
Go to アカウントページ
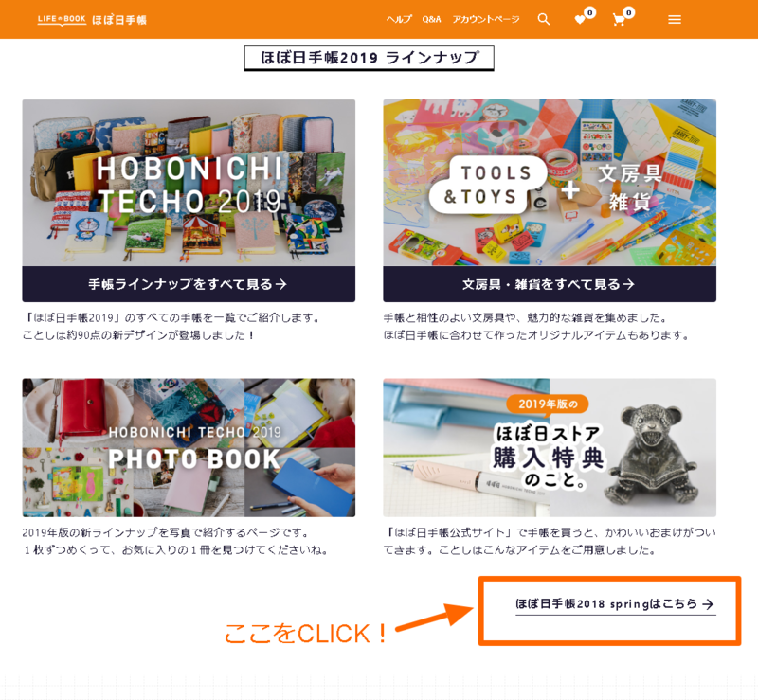coord(486,19)
